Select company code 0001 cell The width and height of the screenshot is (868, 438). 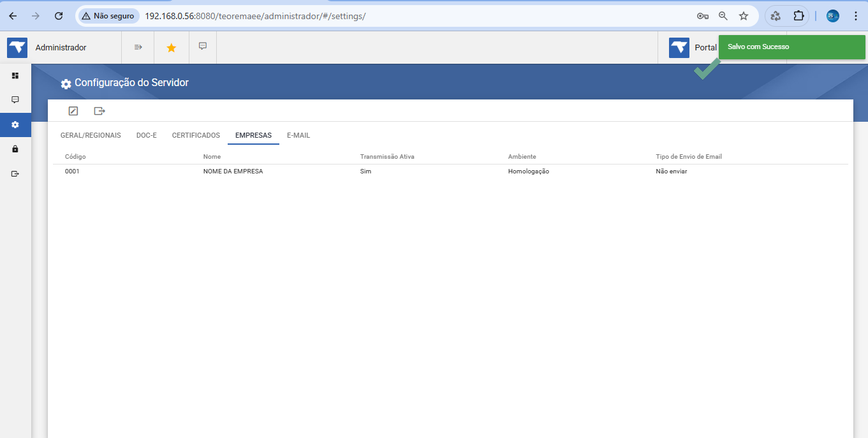(x=72, y=172)
